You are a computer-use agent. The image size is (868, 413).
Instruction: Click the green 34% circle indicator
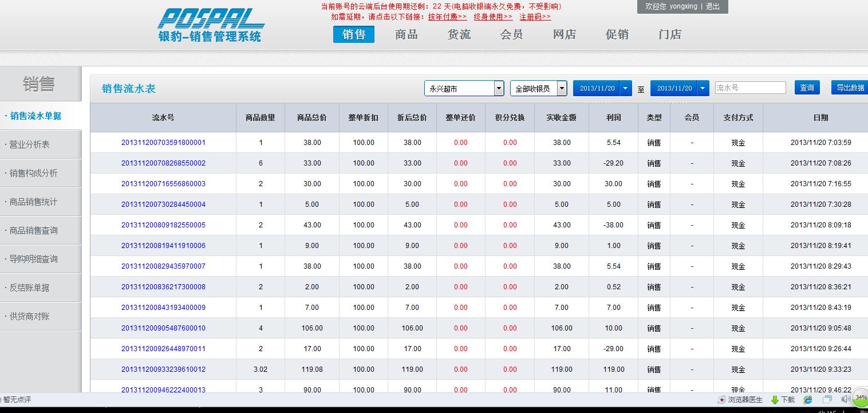pos(860,398)
